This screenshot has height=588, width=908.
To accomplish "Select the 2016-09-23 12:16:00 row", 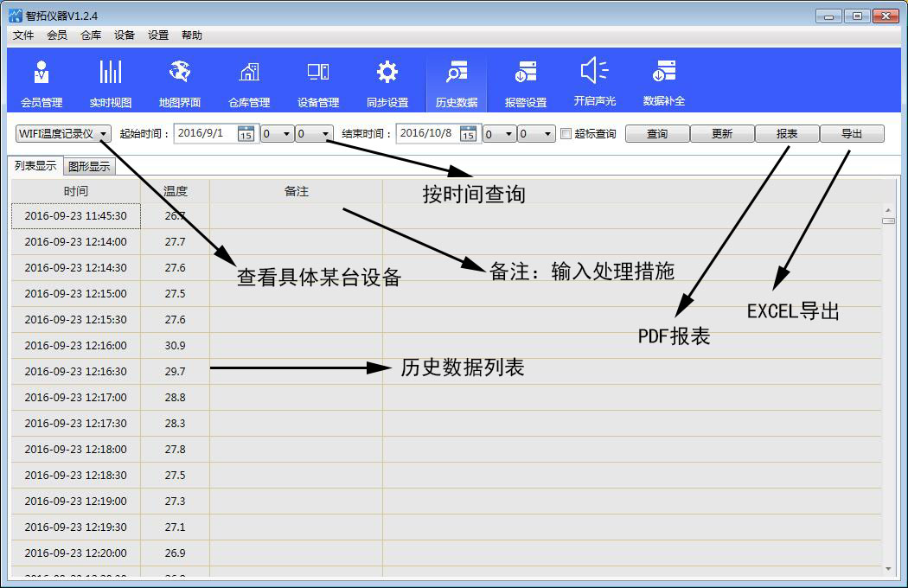I will coord(76,346).
